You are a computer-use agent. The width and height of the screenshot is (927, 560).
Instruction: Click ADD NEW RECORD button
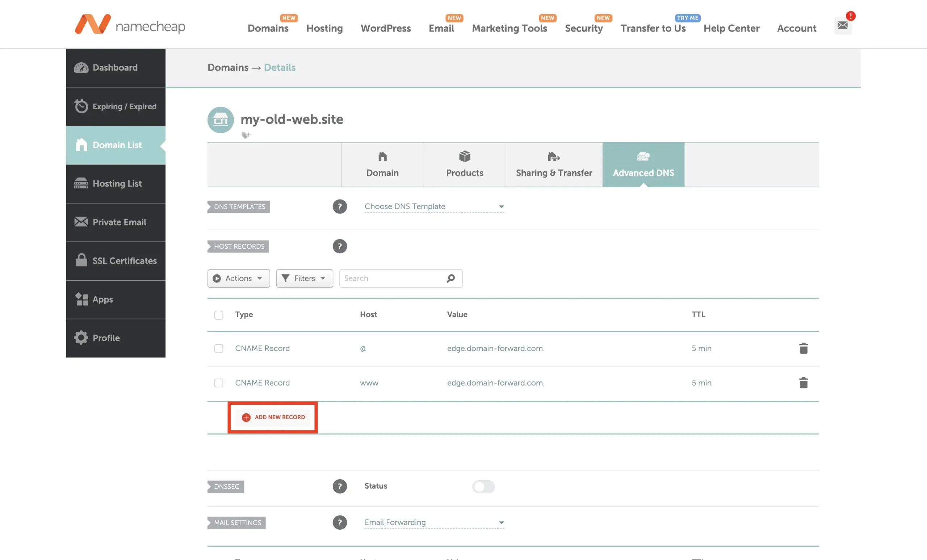click(x=273, y=417)
